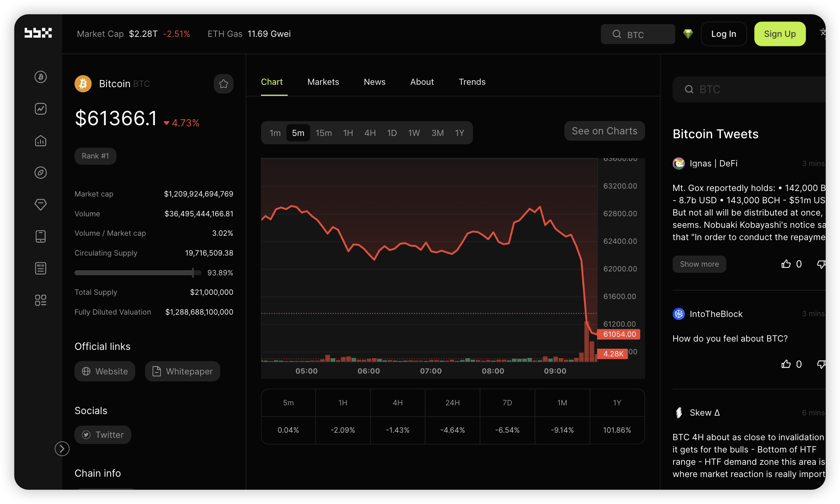Image resolution: width=840 pixels, height=504 pixels.
Task: Expand the sidebar with the arrow button
Action: click(62, 449)
